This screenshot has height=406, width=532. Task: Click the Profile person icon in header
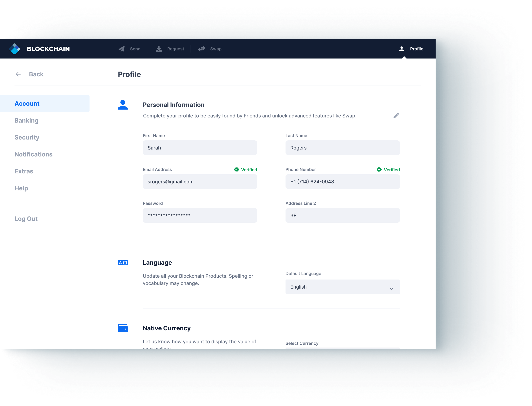point(402,49)
